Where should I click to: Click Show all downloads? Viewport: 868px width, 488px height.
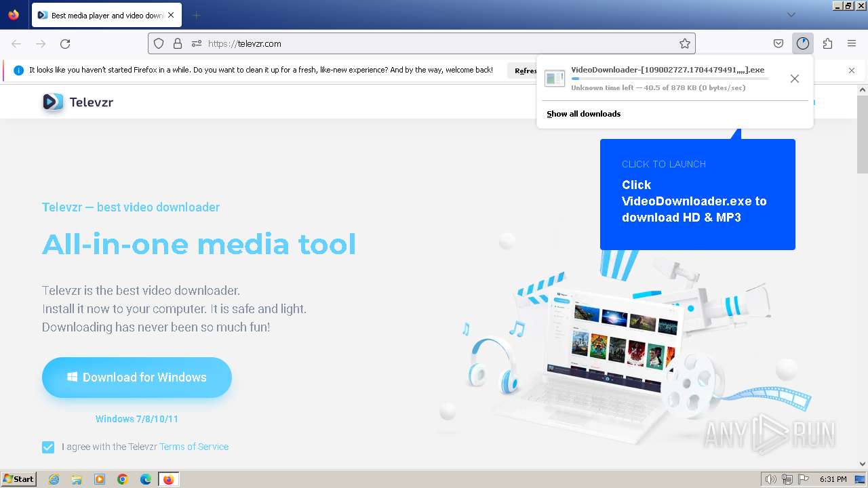[584, 114]
